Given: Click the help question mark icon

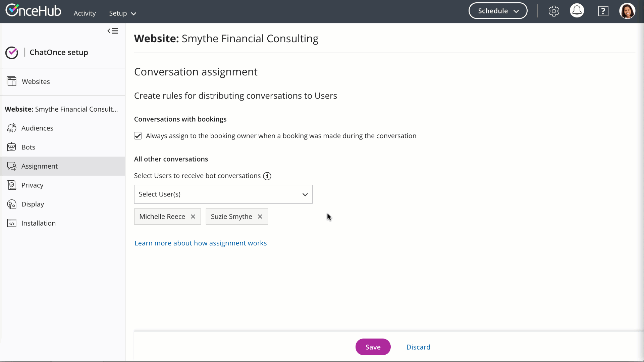Looking at the screenshot, I should click(603, 11).
